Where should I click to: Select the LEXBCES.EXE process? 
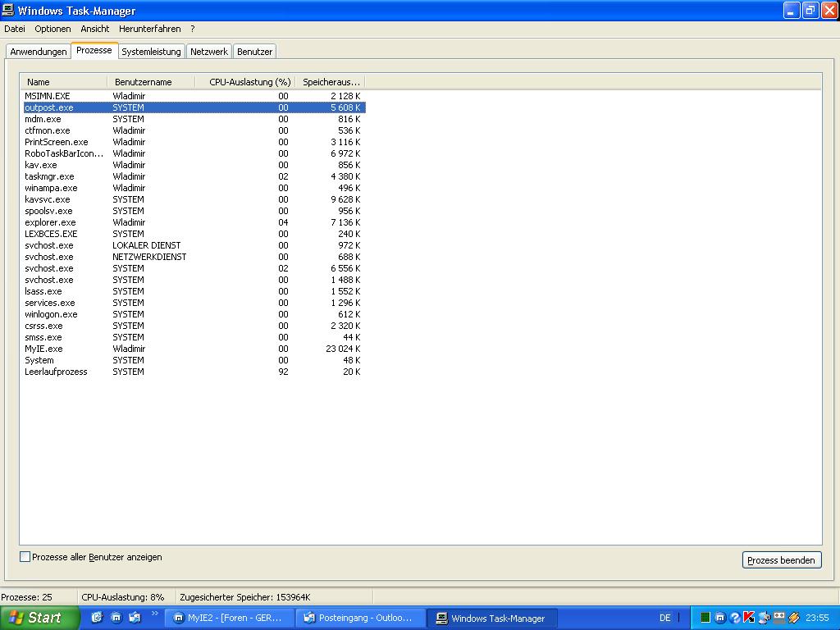coord(194,234)
